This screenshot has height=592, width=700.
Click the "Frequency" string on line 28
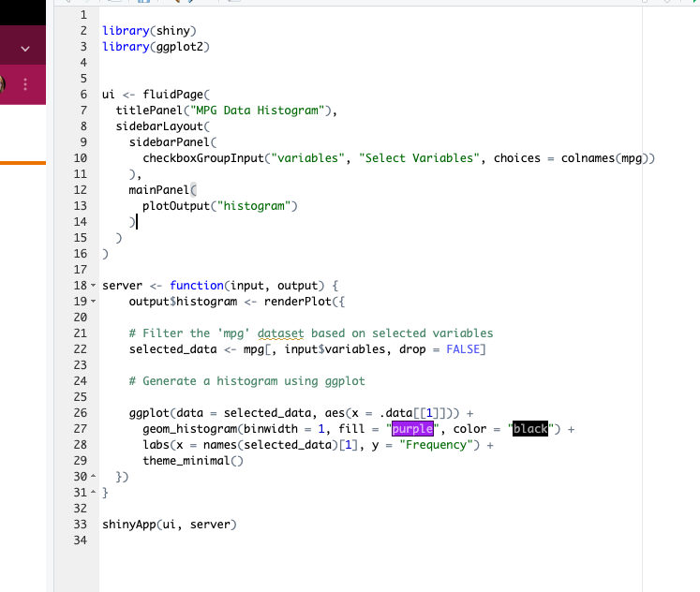point(436,445)
